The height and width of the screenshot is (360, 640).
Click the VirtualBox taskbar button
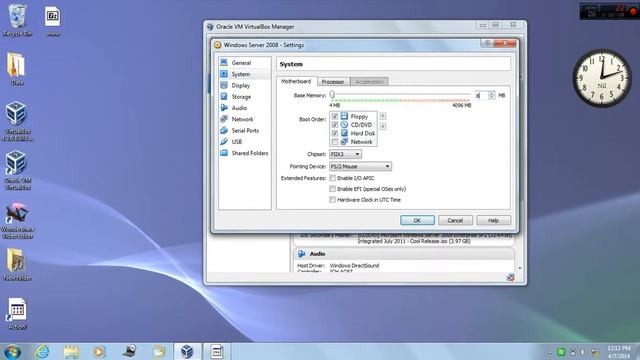pyautogui.click(x=187, y=351)
